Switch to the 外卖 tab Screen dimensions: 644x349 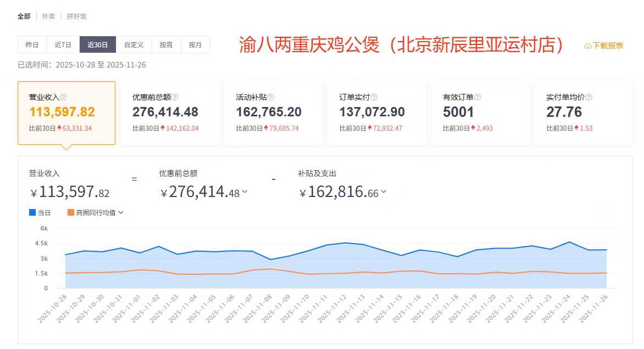point(48,16)
